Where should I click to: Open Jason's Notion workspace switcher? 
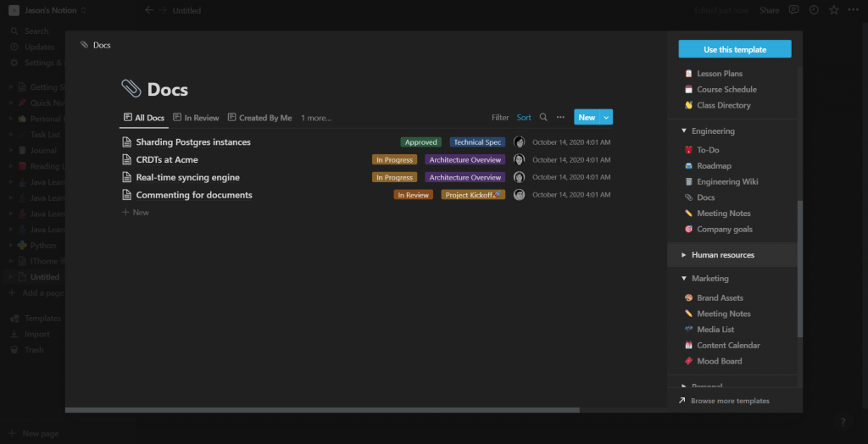pos(47,10)
